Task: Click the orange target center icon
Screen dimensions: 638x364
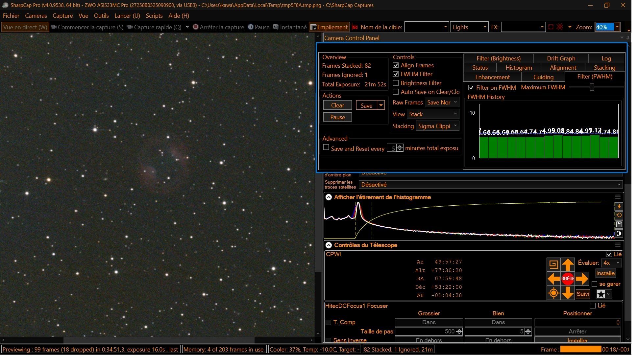Action: [554, 293]
